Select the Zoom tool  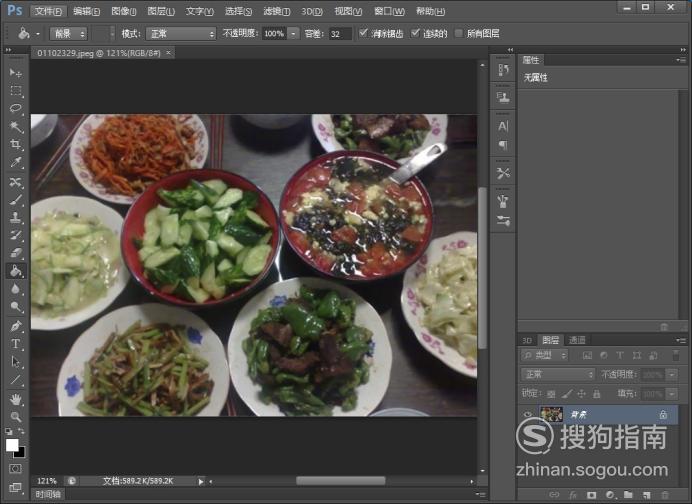(16, 417)
